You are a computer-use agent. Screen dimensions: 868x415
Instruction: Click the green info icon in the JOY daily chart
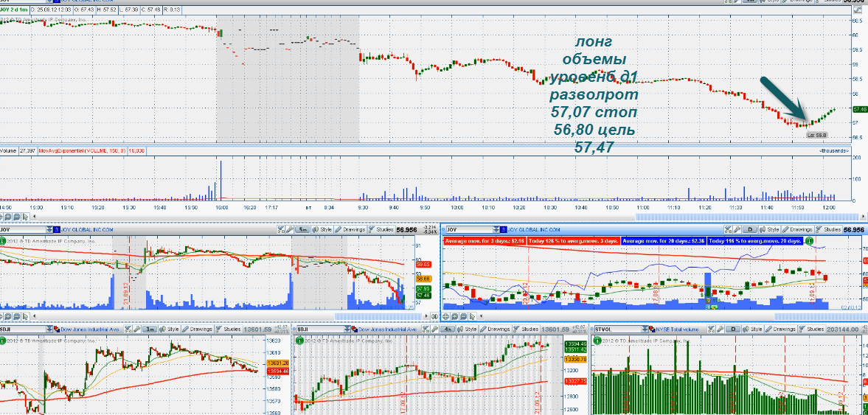[x=809, y=241]
